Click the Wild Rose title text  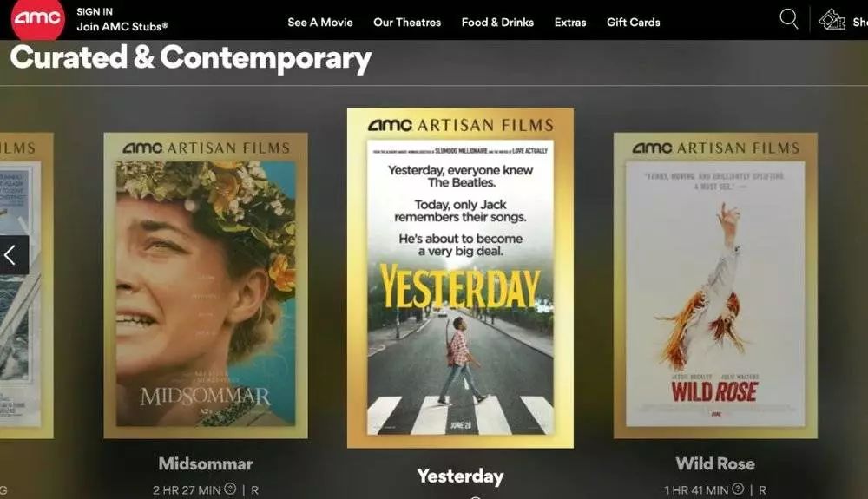(715, 463)
